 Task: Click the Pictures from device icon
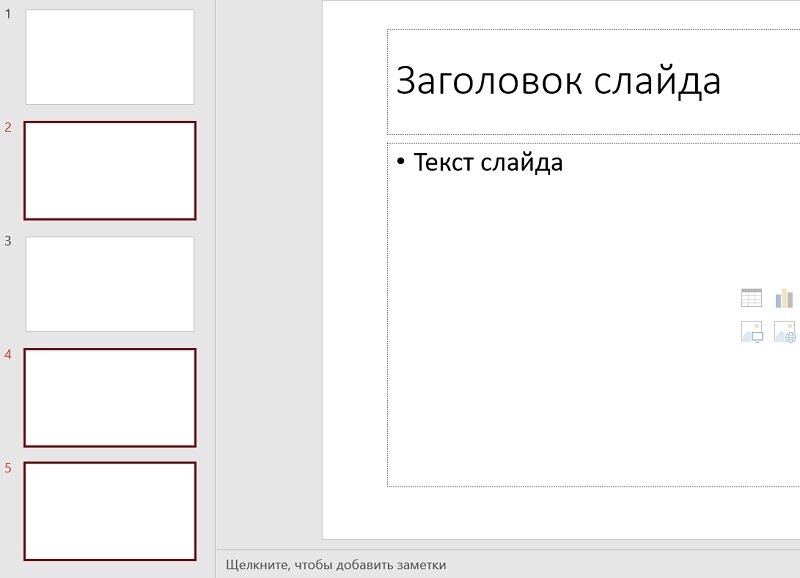tap(752, 332)
